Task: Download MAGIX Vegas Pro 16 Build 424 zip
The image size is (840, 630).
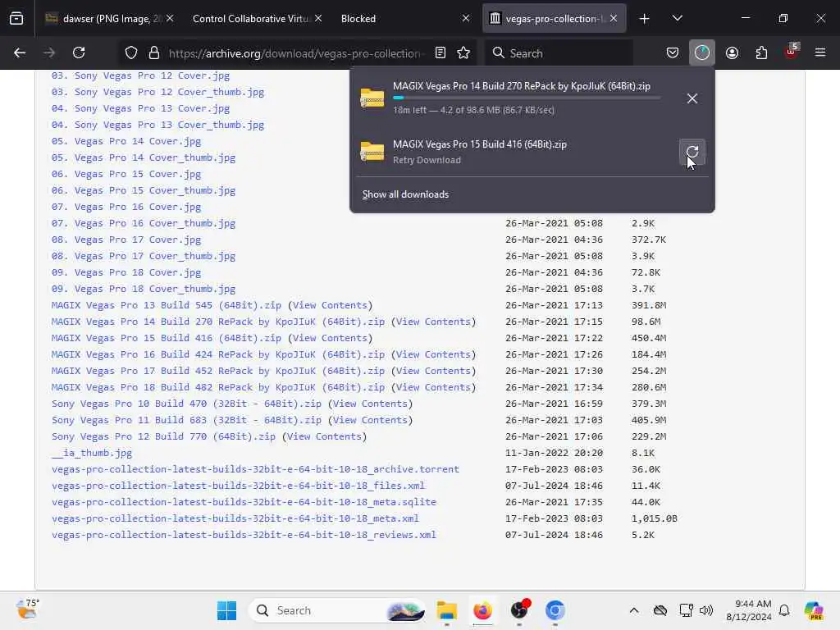Action: [x=218, y=354]
